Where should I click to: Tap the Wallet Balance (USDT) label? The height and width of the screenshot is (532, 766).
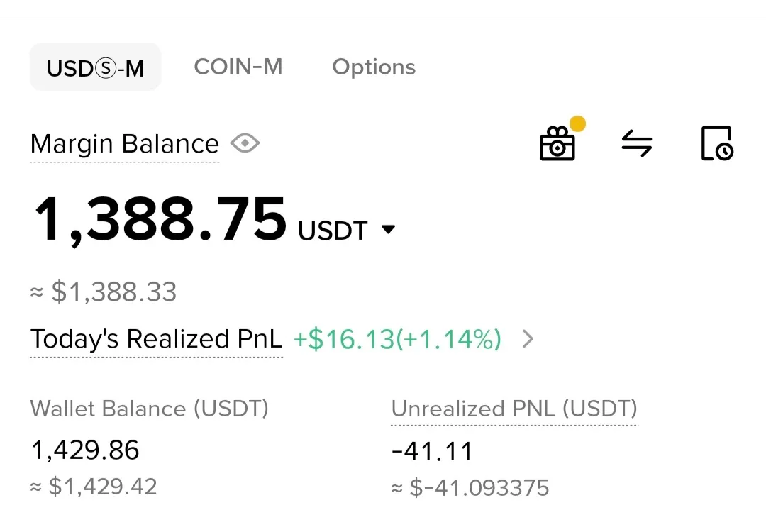150,409
